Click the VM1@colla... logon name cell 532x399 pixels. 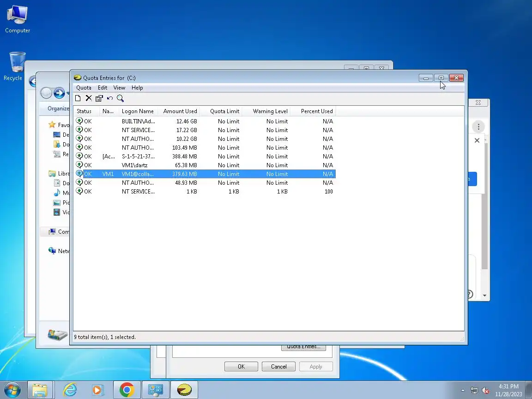point(138,174)
